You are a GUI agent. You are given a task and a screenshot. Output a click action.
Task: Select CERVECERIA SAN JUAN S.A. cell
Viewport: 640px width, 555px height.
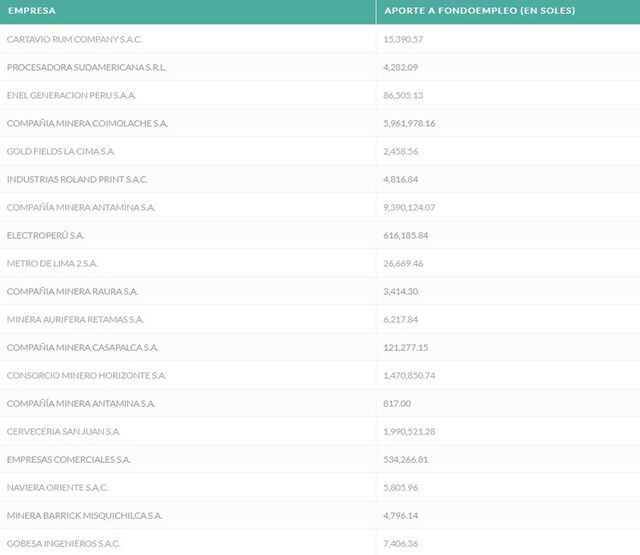pyautogui.click(x=63, y=431)
